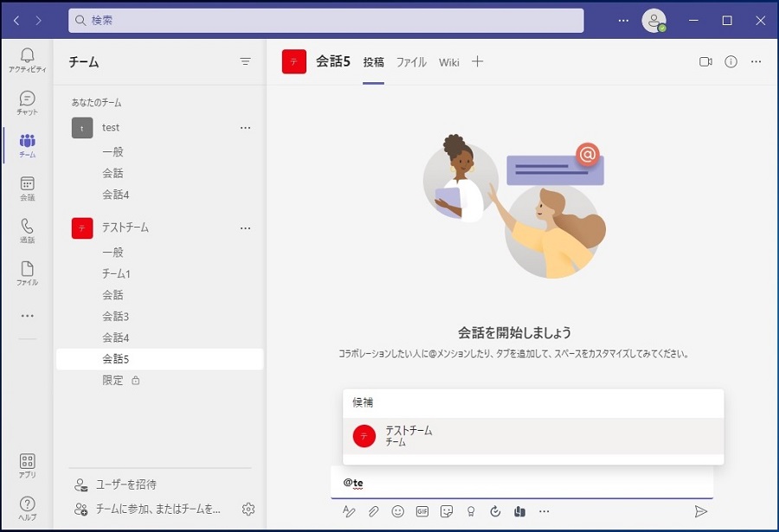
Task: Collapse the test team row
Action: click(x=160, y=128)
